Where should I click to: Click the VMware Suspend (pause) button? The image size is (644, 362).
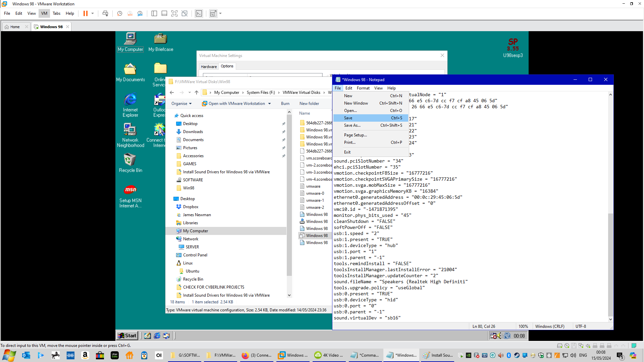point(86,13)
